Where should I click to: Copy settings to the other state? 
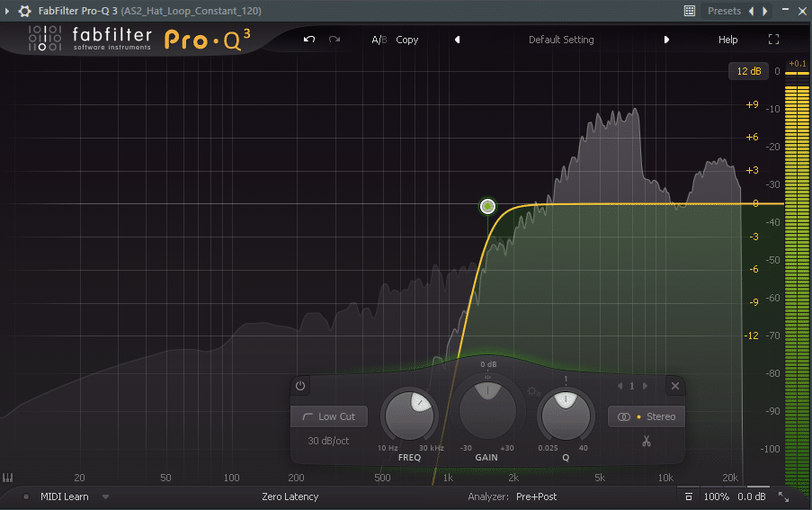[407, 40]
